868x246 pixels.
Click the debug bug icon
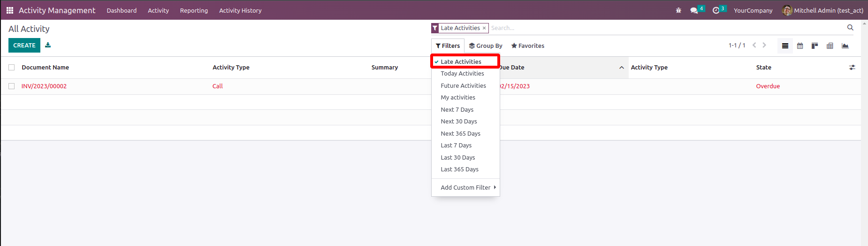678,10
